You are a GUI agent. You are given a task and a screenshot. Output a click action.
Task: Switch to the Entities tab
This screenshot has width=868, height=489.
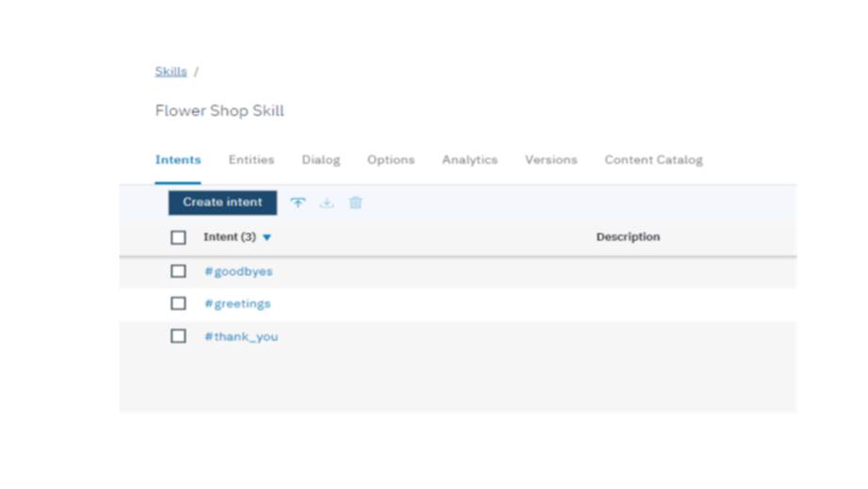(x=251, y=160)
